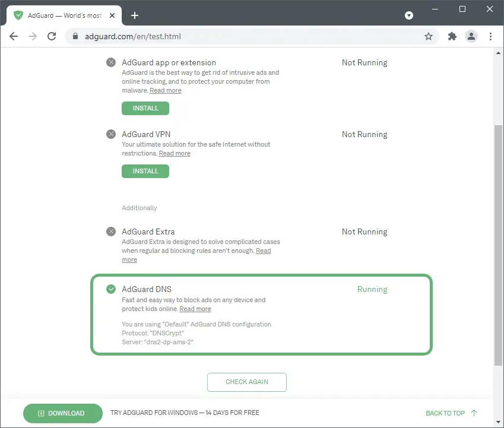Click the "Default" AdGuard DNS configuration text
This screenshot has height=428, width=504.
point(196,324)
